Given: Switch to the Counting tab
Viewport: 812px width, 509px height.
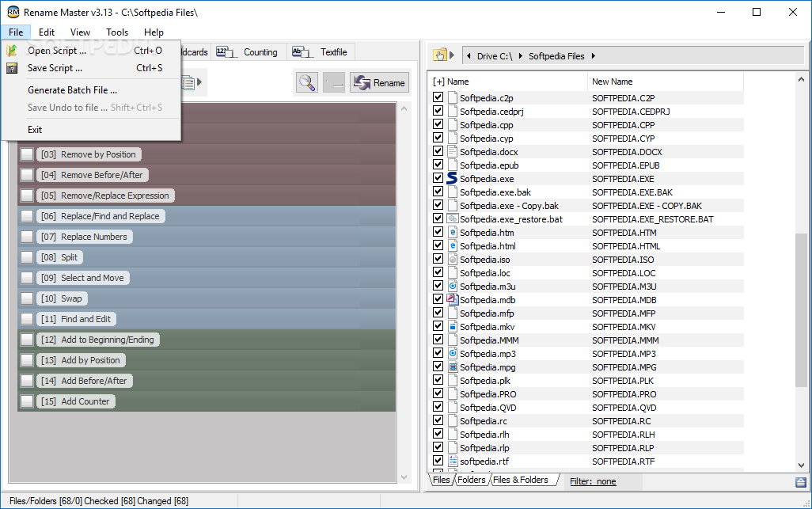Looking at the screenshot, I should 249,51.
